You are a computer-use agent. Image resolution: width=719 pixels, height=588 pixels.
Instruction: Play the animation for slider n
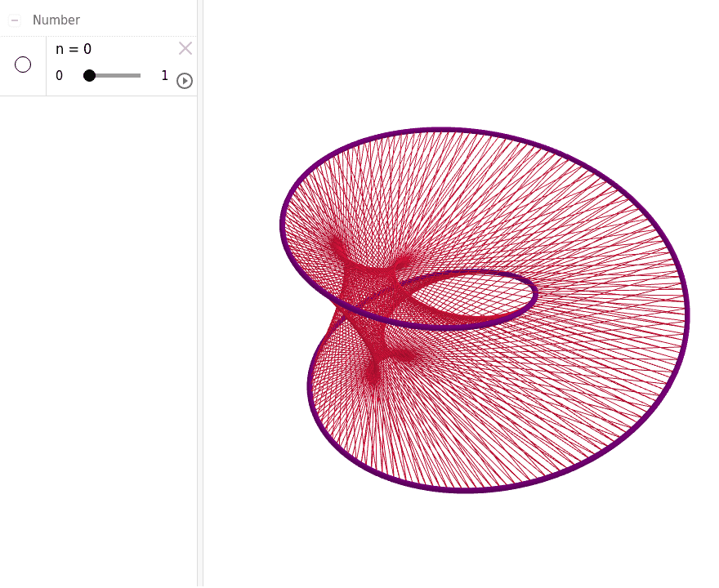point(185,80)
